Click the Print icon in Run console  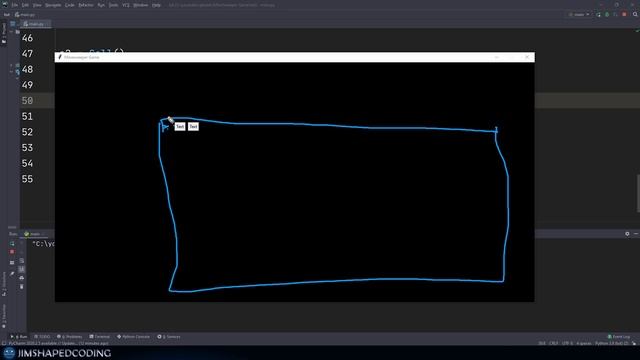pyautogui.click(x=22, y=278)
